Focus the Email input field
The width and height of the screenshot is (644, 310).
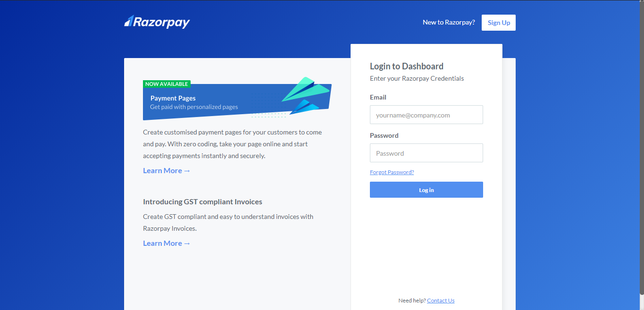pos(427,115)
